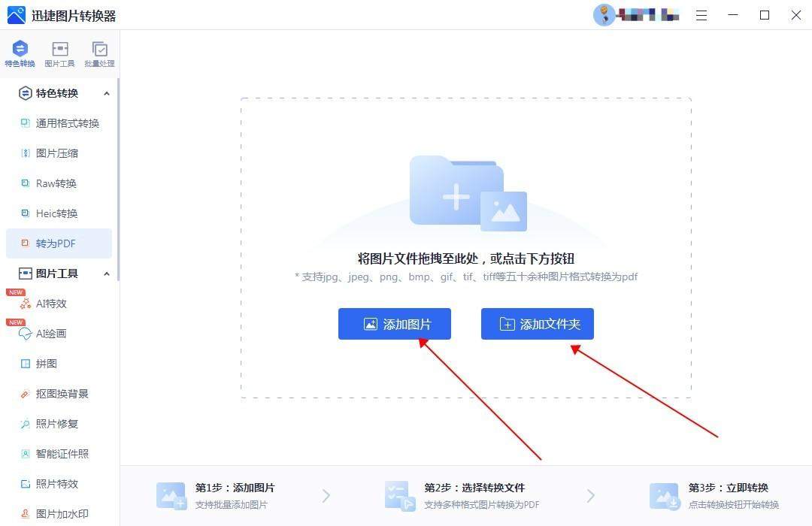The width and height of the screenshot is (812, 526).
Task: Switch to the 批量处理 top tab
Action: [99, 54]
